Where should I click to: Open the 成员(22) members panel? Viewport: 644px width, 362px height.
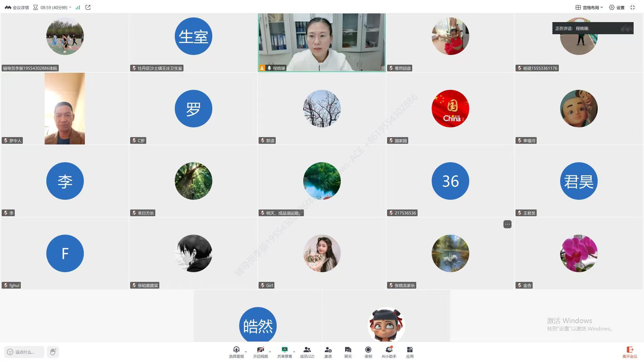tap(307, 352)
